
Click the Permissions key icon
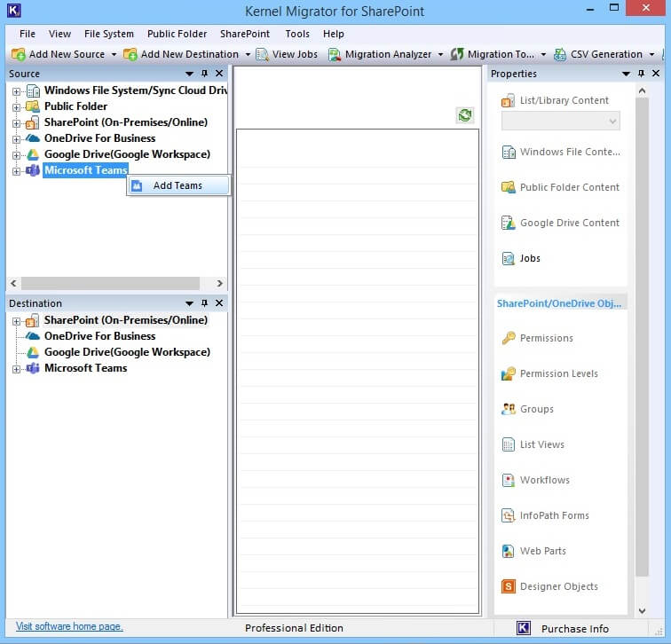coord(509,338)
